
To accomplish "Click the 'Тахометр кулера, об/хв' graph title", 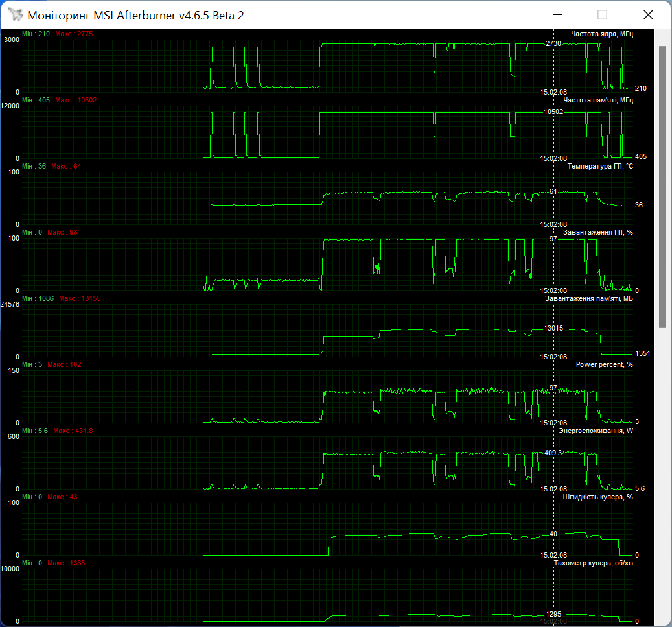I will coord(593,563).
